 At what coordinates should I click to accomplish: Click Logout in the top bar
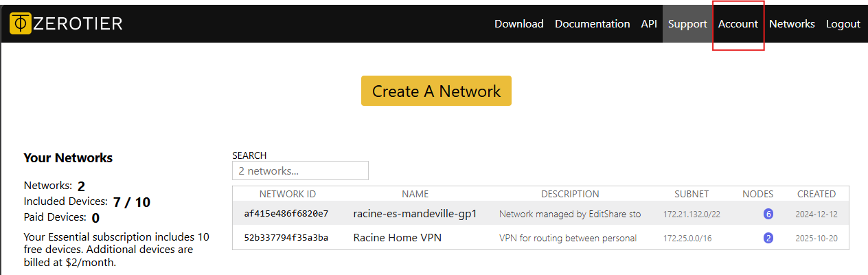(x=843, y=23)
